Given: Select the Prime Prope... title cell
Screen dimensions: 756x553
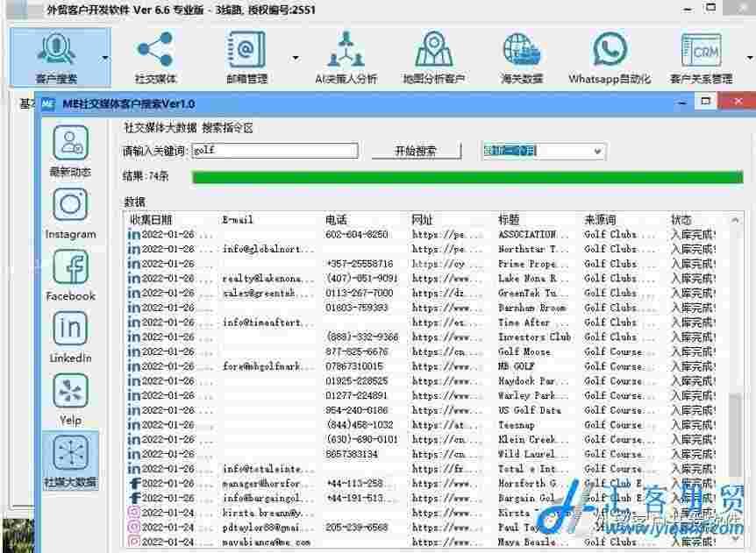Looking at the screenshot, I should [533, 264].
